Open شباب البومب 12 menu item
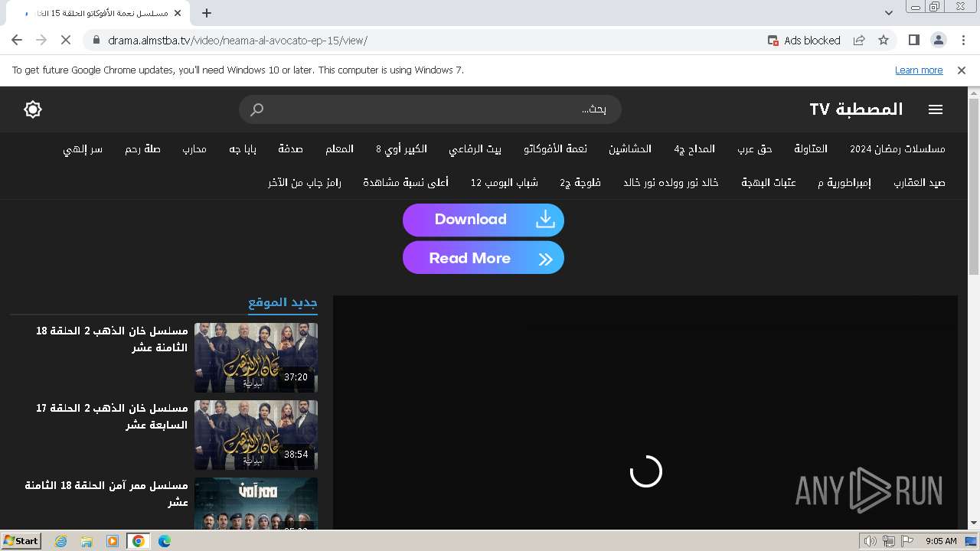Screen dimensions: 980x551 click(505, 183)
